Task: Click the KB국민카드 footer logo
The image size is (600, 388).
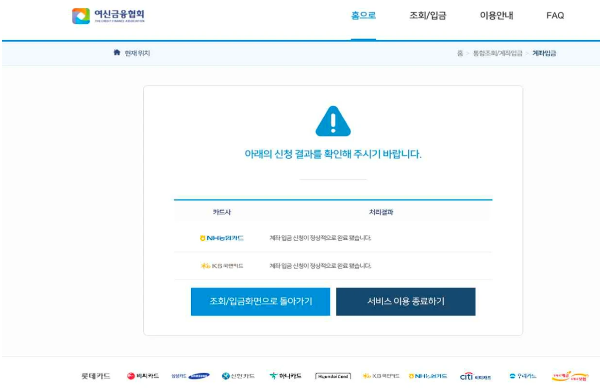Action: tap(381, 376)
